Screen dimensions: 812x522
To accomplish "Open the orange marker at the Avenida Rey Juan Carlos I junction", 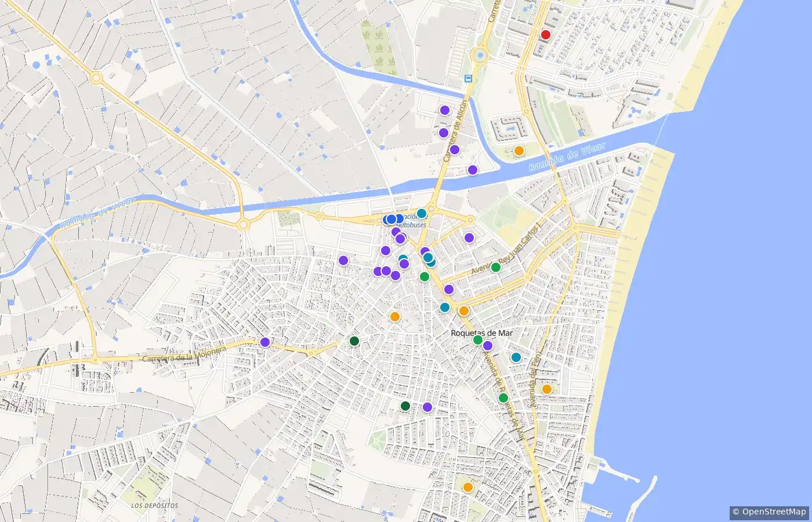I will (464, 311).
